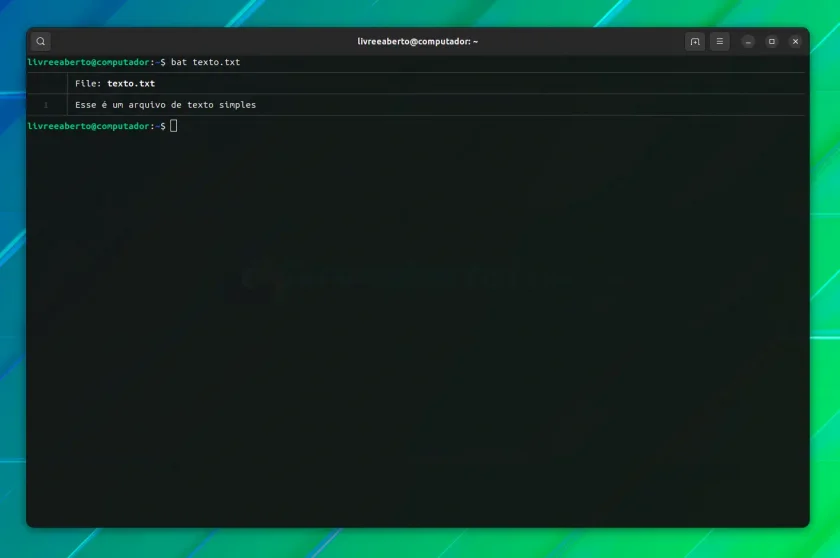
Task: Click the block cursor at the prompt
Action: click(174, 126)
